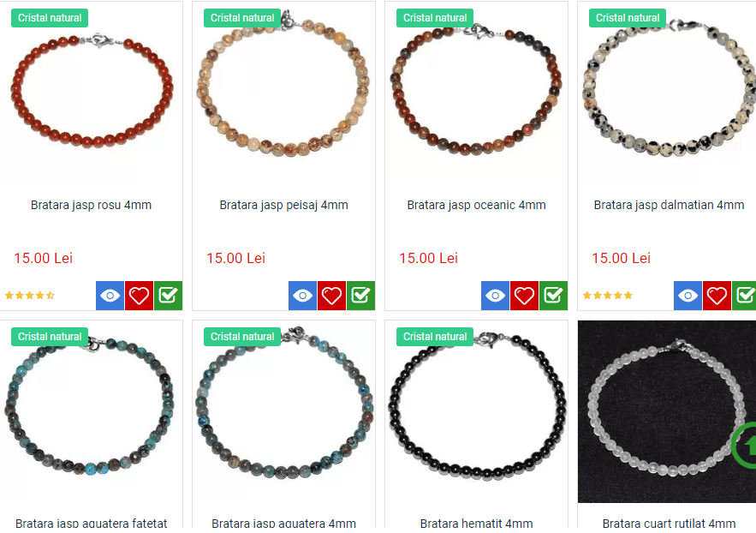Click green check icon for jasp oceanic

point(553,295)
